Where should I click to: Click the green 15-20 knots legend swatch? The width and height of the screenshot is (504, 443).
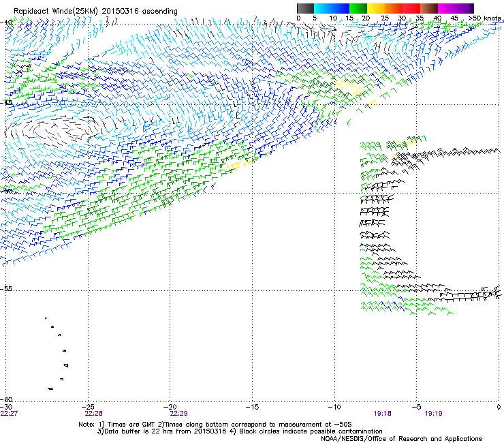[358, 8]
